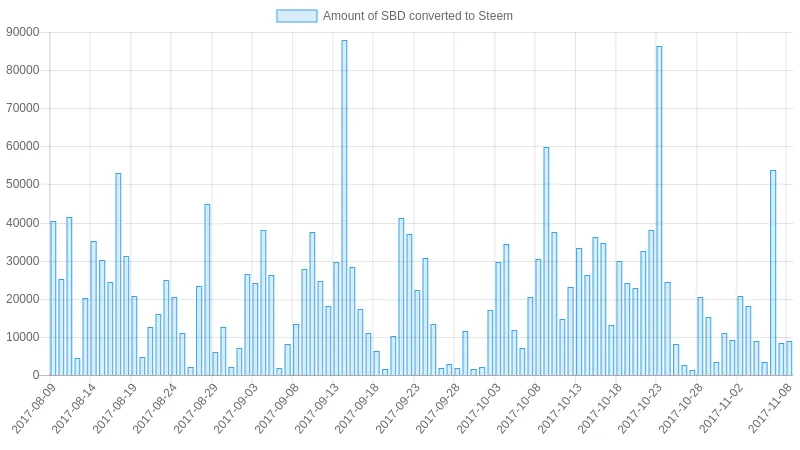Screen dimensions: 800x450
Task: Click the x-axis date 2017-09-03
Action: pyautogui.click(x=236, y=409)
